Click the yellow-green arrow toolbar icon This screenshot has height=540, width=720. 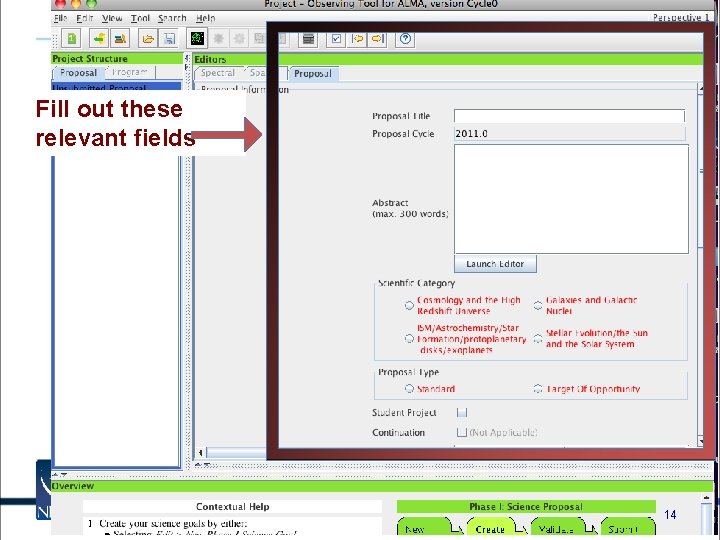[x=99, y=39]
